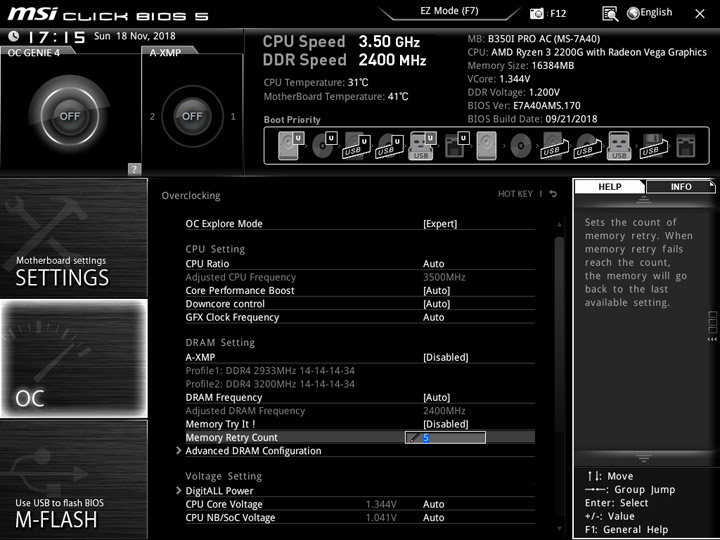The image size is (720, 540).
Task: Click the clock icon beside 17:15
Action: pyautogui.click(x=14, y=36)
